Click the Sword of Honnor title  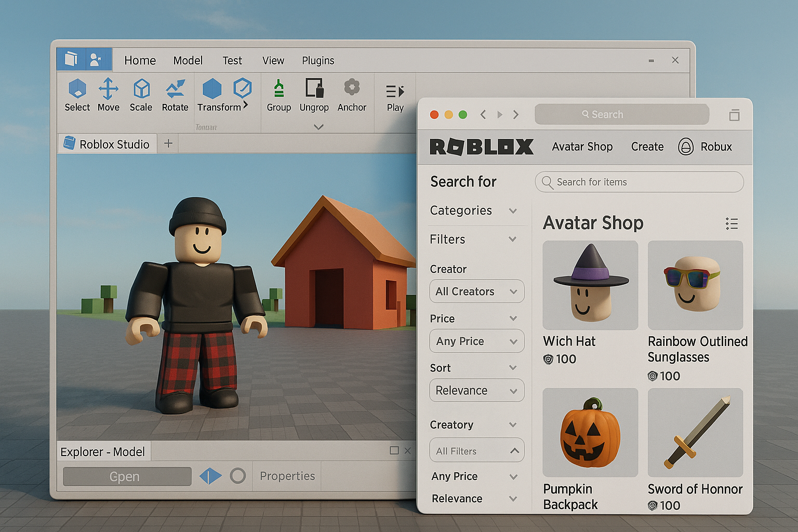(695, 489)
